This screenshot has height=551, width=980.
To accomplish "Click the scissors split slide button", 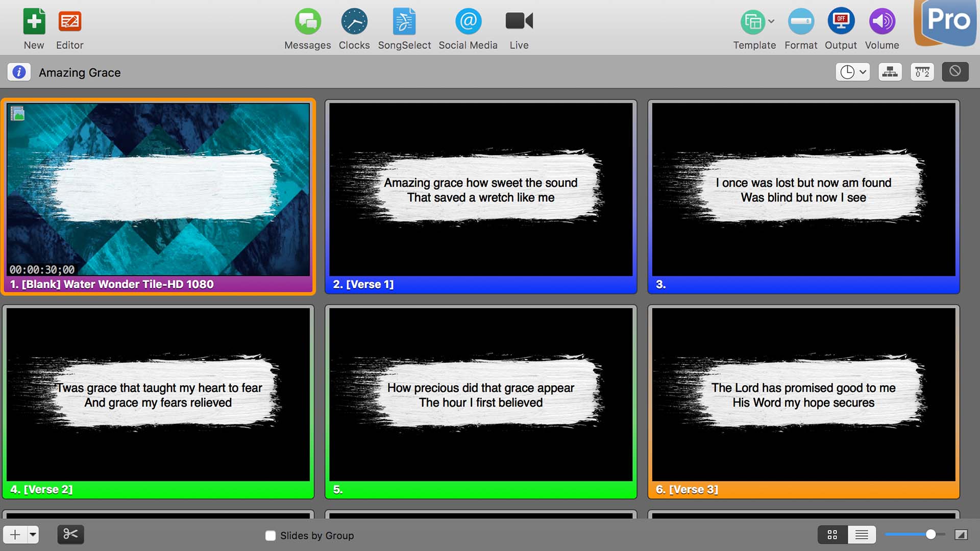I will (x=70, y=535).
